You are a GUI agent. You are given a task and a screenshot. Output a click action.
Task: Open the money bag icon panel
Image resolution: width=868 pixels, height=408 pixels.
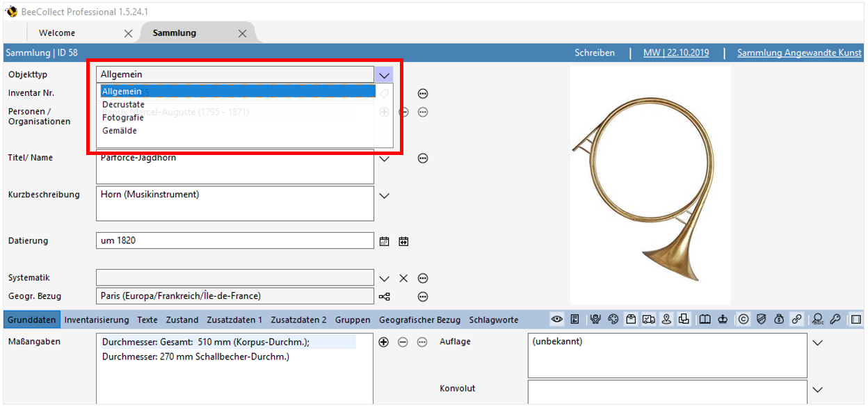pyautogui.click(x=779, y=320)
